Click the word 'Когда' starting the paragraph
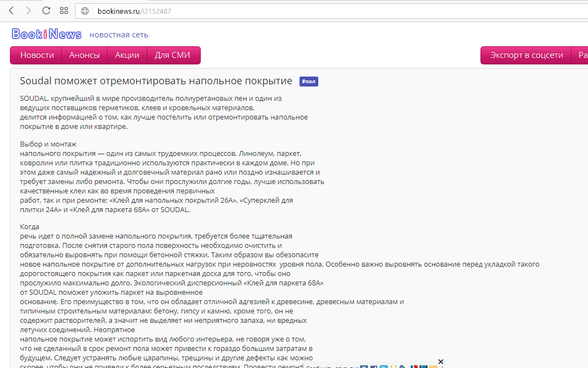588x368 pixels. (x=29, y=227)
